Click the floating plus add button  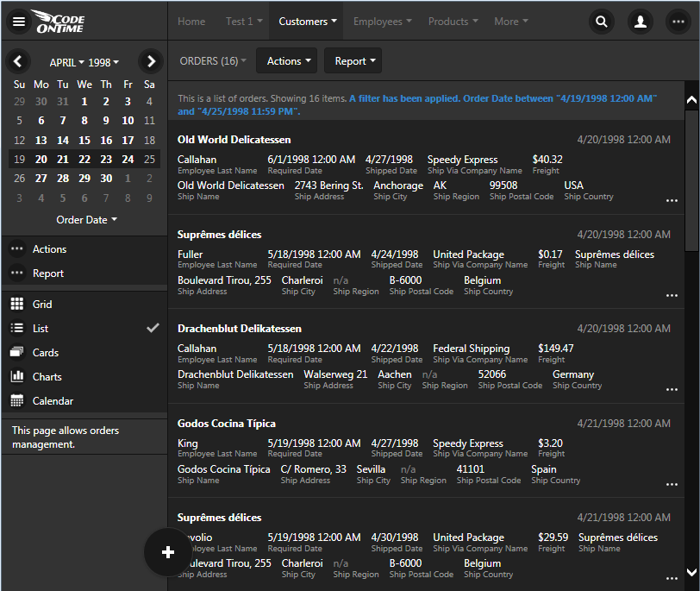[x=167, y=552]
